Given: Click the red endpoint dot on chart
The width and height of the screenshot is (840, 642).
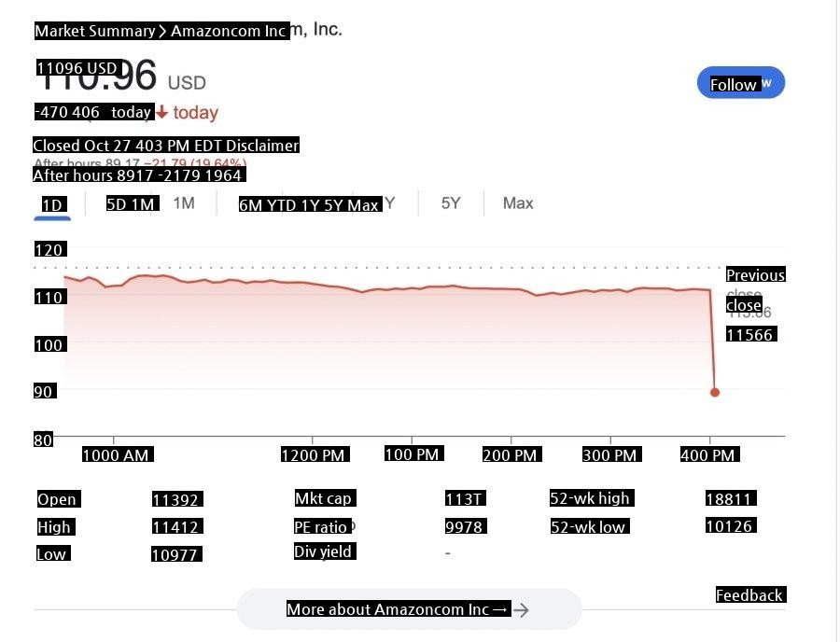Looking at the screenshot, I should (x=715, y=392).
